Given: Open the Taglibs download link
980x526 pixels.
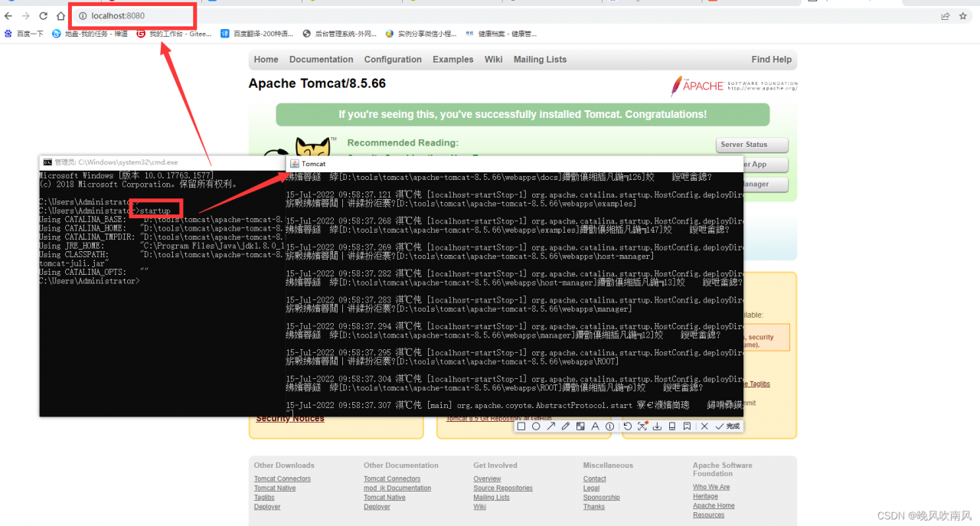Looking at the screenshot, I should (264, 498).
